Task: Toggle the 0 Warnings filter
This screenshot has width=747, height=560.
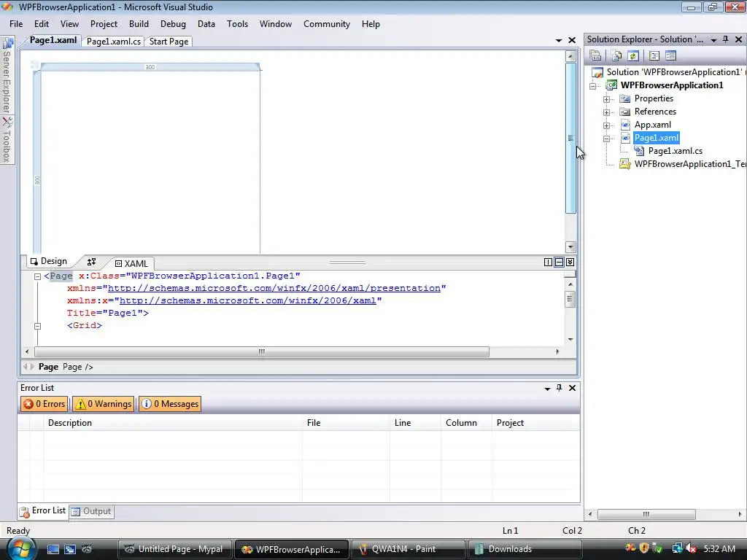Action: 104,404
